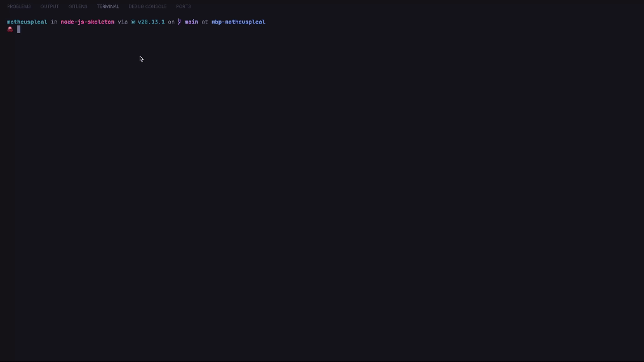Show the DEBUG CONSOLE tab
Screen dimensions: 644x362
tap(147, 6)
